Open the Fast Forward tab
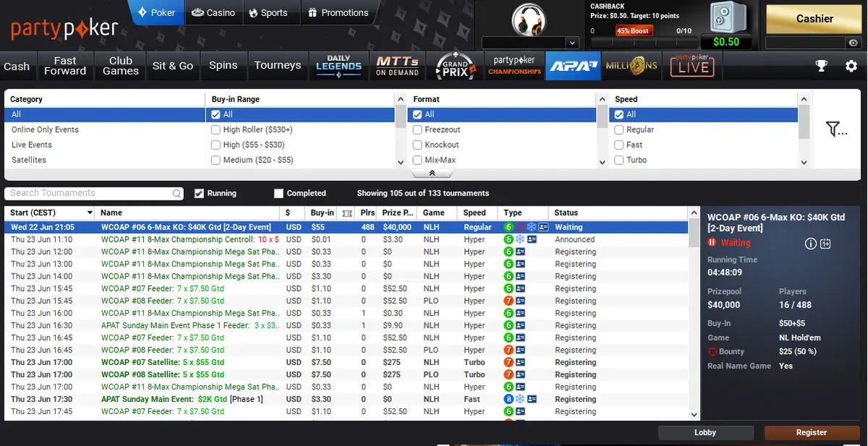The width and height of the screenshot is (868, 446). pyautogui.click(x=65, y=66)
